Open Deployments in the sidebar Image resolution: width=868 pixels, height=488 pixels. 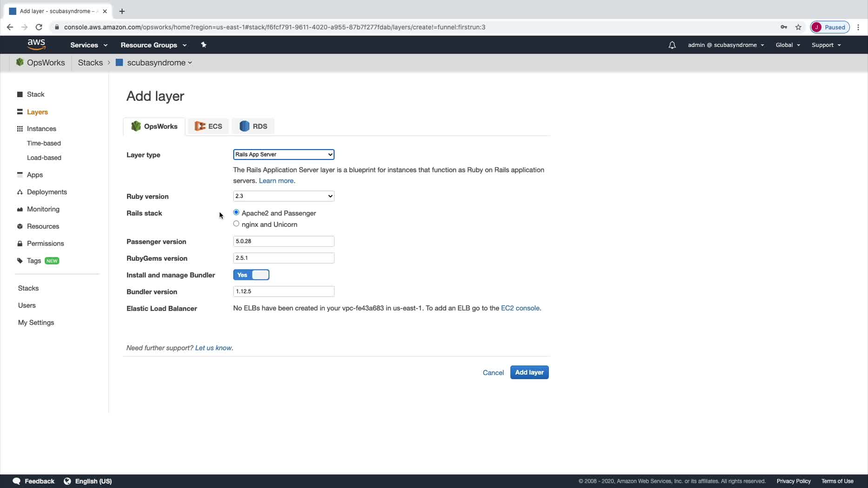click(47, 192)
